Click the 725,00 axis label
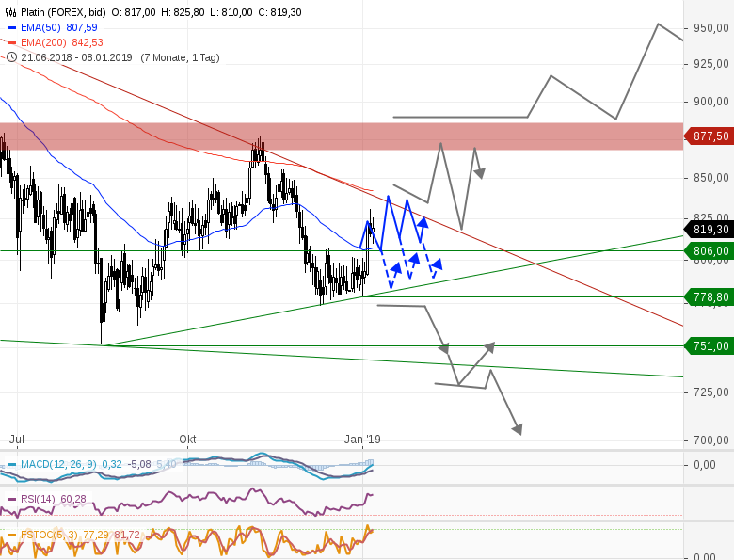The width and height of the screenshot is (734, 560). [x=711, y=392]
